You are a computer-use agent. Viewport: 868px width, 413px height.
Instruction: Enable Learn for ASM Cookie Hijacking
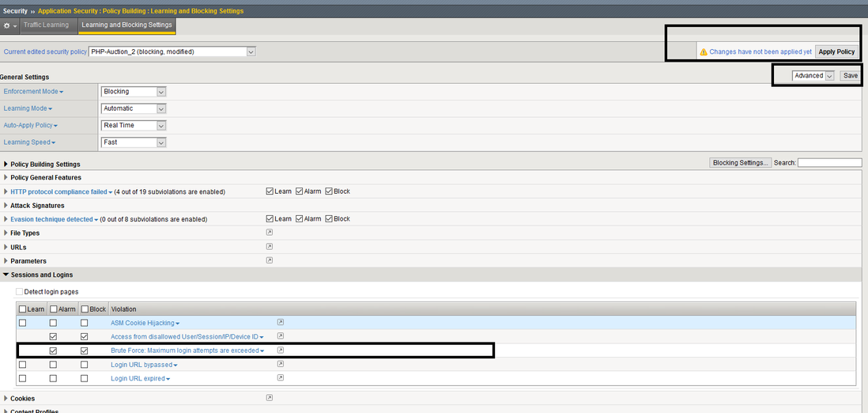point(22,323)
